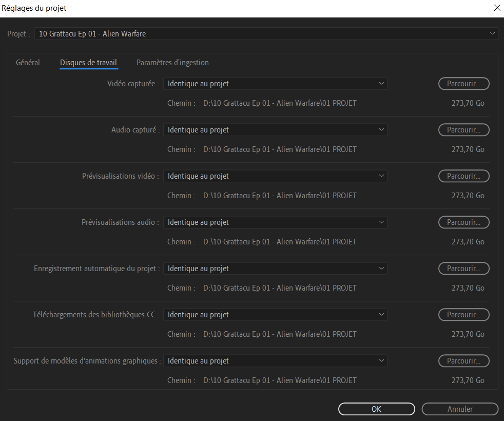This screenshot has height=421, width=504.
Task: Open the motion graphics templates media dropdown
Action: (275, 360)
